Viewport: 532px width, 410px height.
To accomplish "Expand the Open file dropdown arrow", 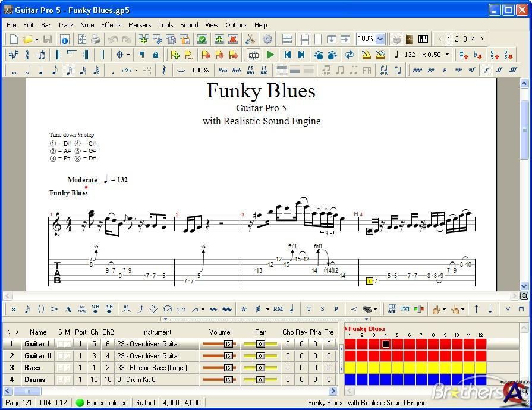I will point(37,39).
